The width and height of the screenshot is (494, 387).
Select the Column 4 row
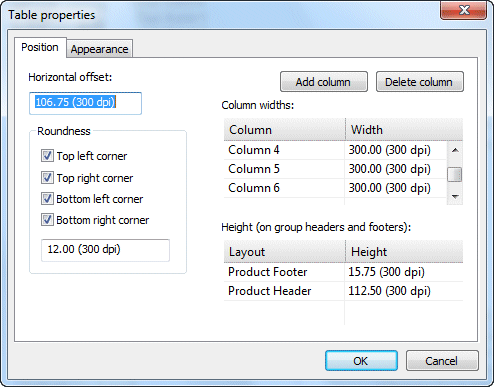pyautogui.click(x=335, y=150)
